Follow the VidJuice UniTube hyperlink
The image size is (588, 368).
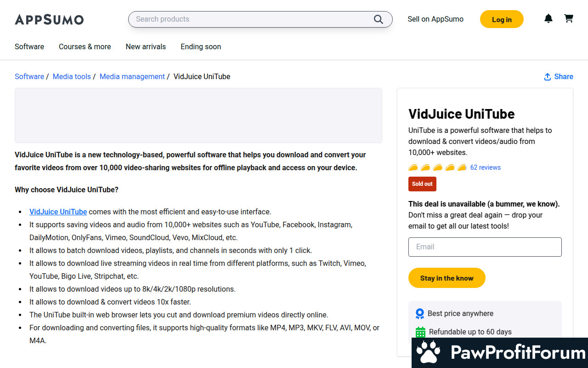[x=58, y=212]
